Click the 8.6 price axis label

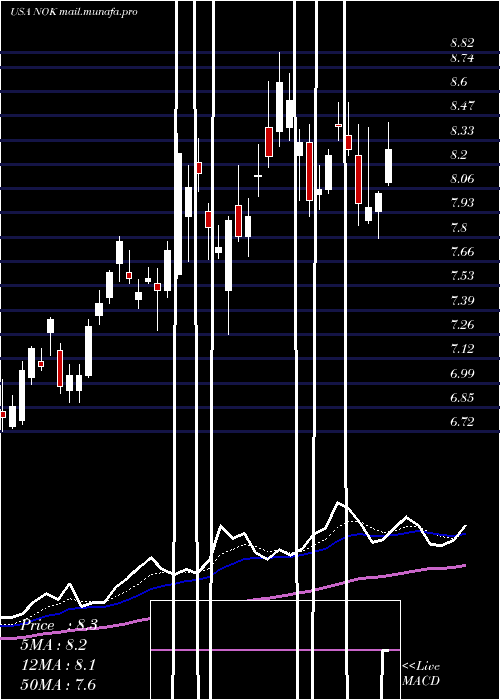point(458,82)
